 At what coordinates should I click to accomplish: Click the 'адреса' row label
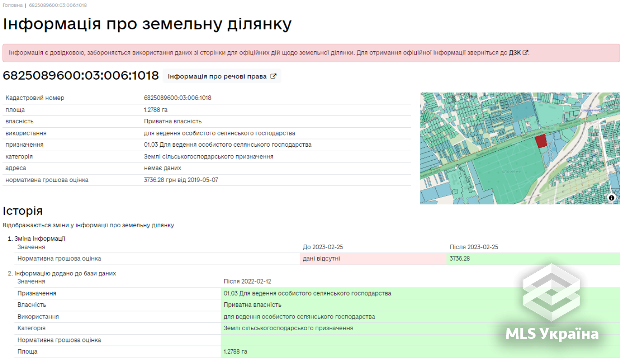16,168
